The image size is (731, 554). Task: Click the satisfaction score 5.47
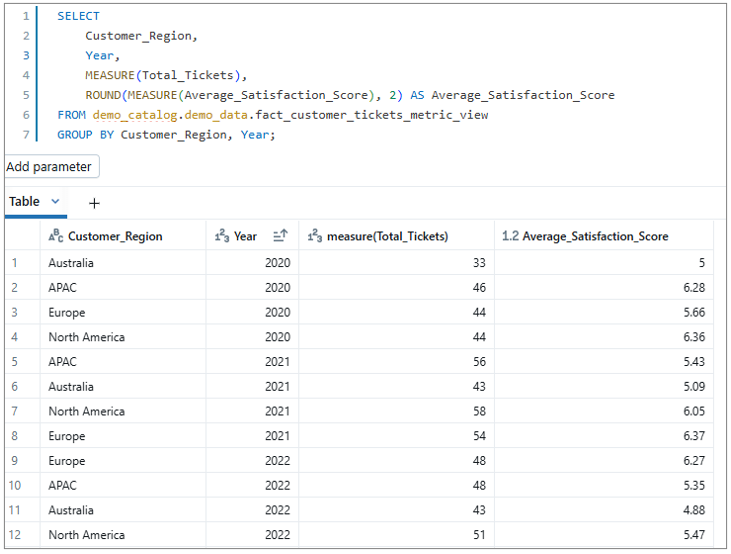694,535
